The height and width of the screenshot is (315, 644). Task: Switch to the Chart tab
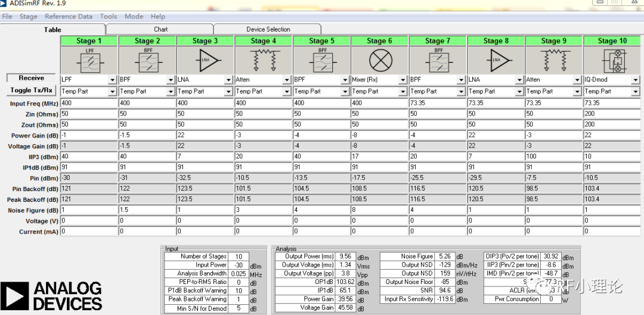(x=160, y=29)
